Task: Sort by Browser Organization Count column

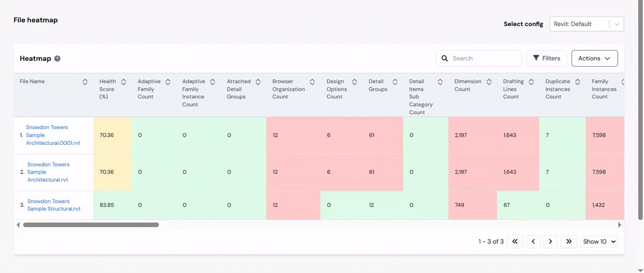Action: click(x=312, y=82)
